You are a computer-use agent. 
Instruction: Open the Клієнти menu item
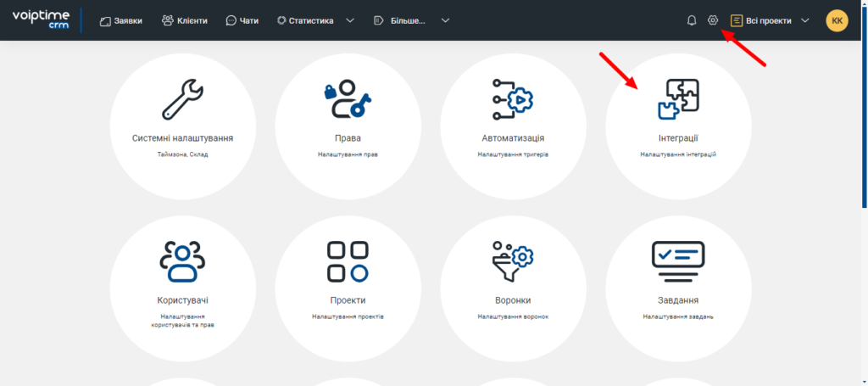tap(184, 20)
